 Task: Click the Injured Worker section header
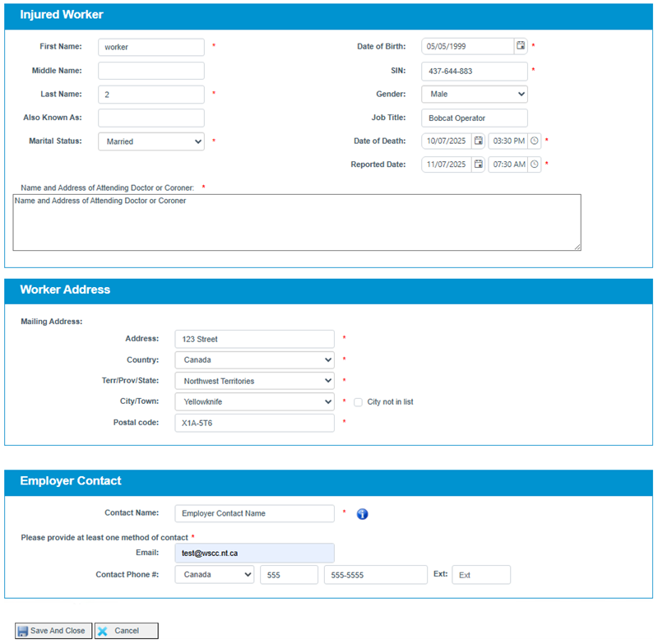coord(328,16)
